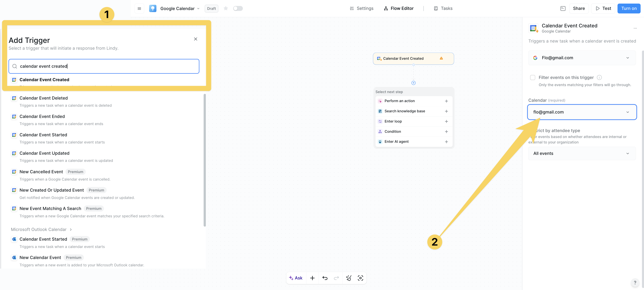The image size is (644, 290).
Task: Add a node with the toolbar plus icon
Action: pos(312,278)
